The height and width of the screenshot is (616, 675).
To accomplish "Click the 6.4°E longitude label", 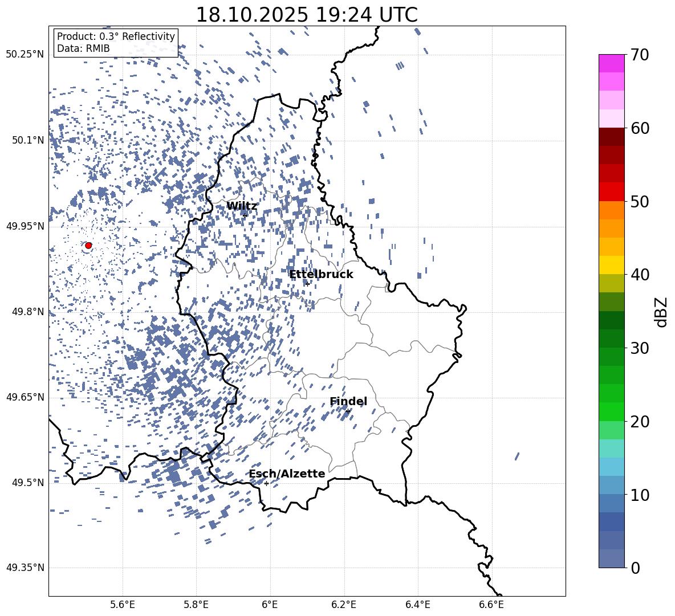I will tap(417, 605).
